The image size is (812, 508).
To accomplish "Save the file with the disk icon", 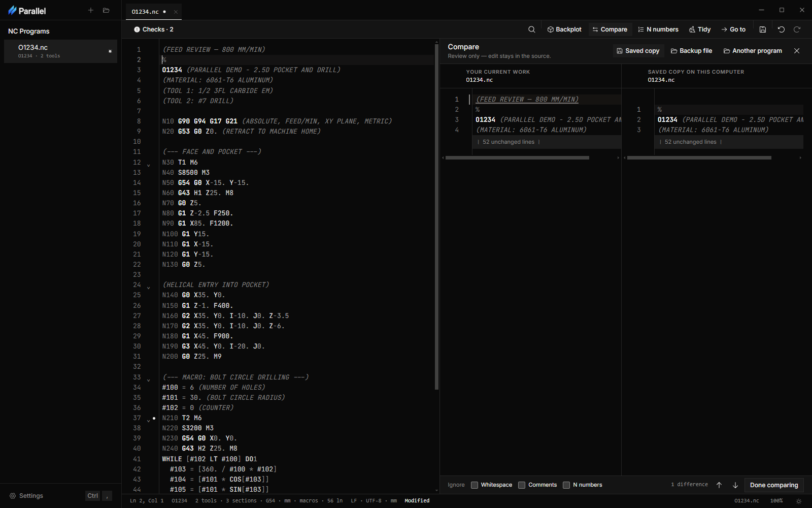I will pos(763,29).
